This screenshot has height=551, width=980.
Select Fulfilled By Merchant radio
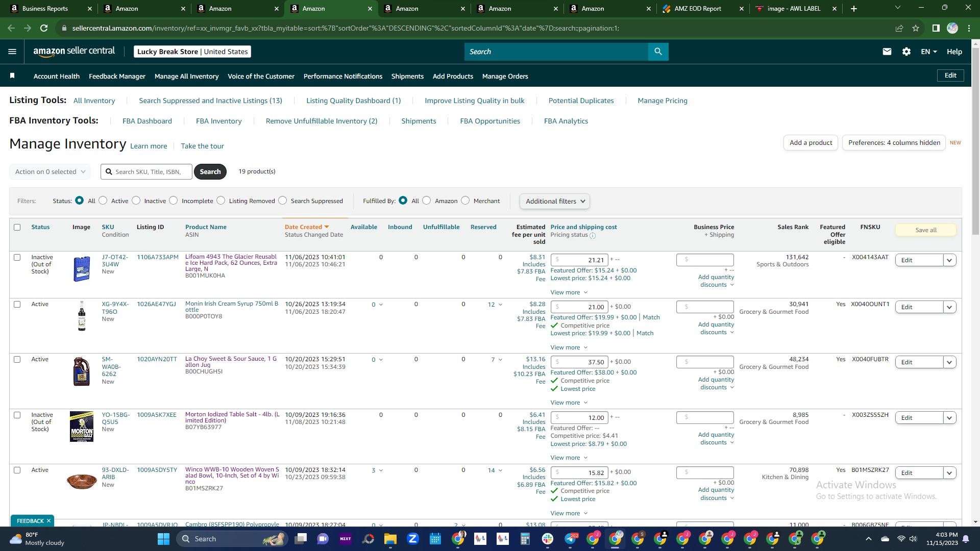pyautogui.click(x=465, y=201)
